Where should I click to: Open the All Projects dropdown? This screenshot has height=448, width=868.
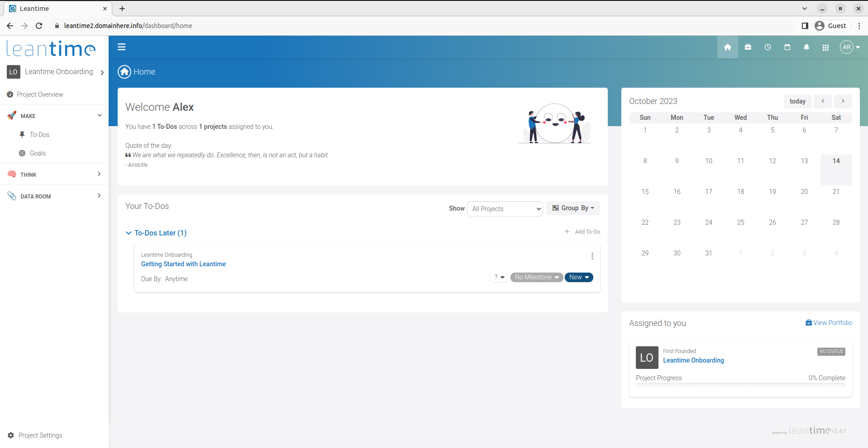click(x=505, y=209)
